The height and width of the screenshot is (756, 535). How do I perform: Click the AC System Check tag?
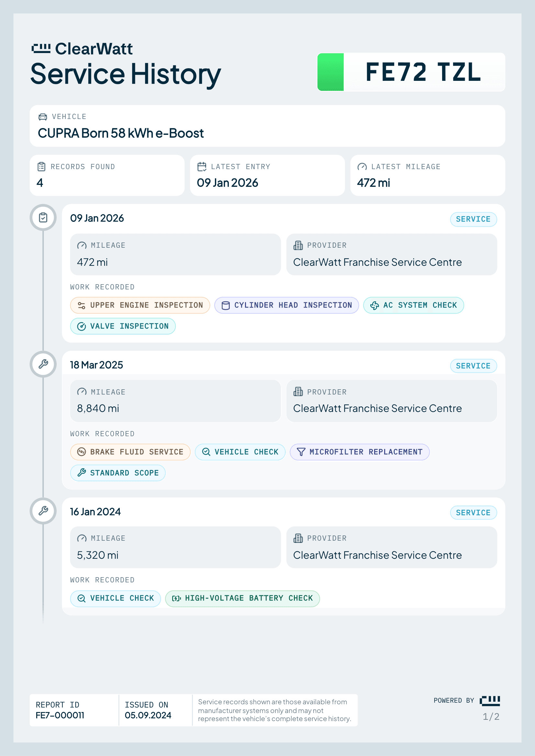413,305
